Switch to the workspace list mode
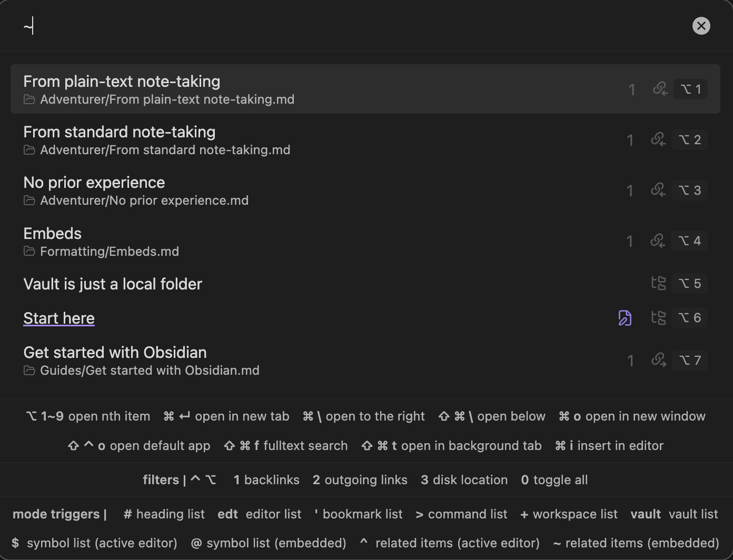Viewport: 733px width, 560px height. 569,514
